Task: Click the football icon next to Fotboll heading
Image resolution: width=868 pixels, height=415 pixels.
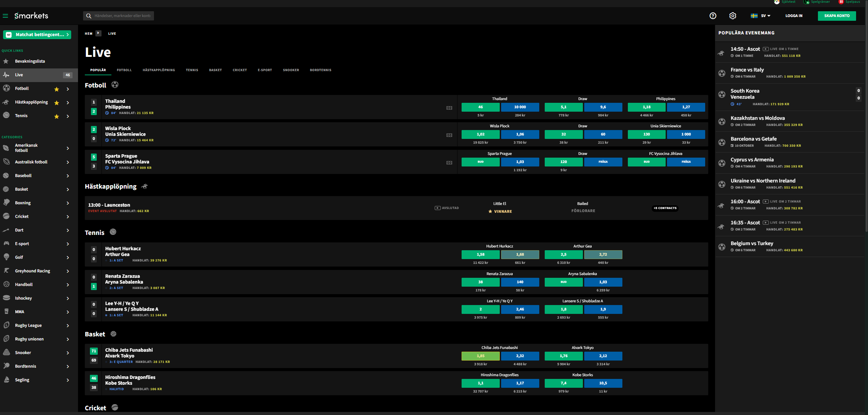Action: [115, 85]
